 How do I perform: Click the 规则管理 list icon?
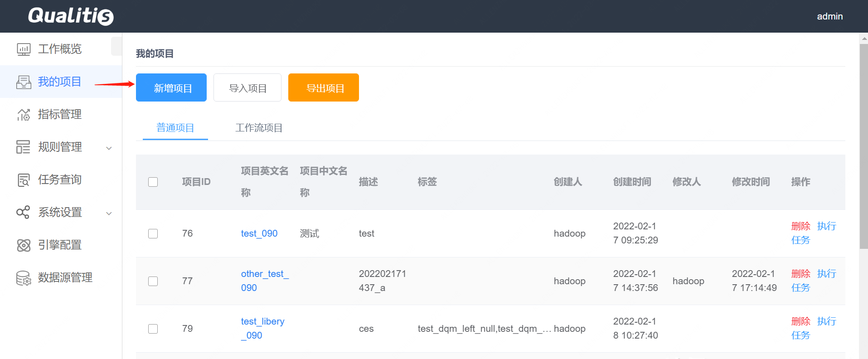coord(24,147)
